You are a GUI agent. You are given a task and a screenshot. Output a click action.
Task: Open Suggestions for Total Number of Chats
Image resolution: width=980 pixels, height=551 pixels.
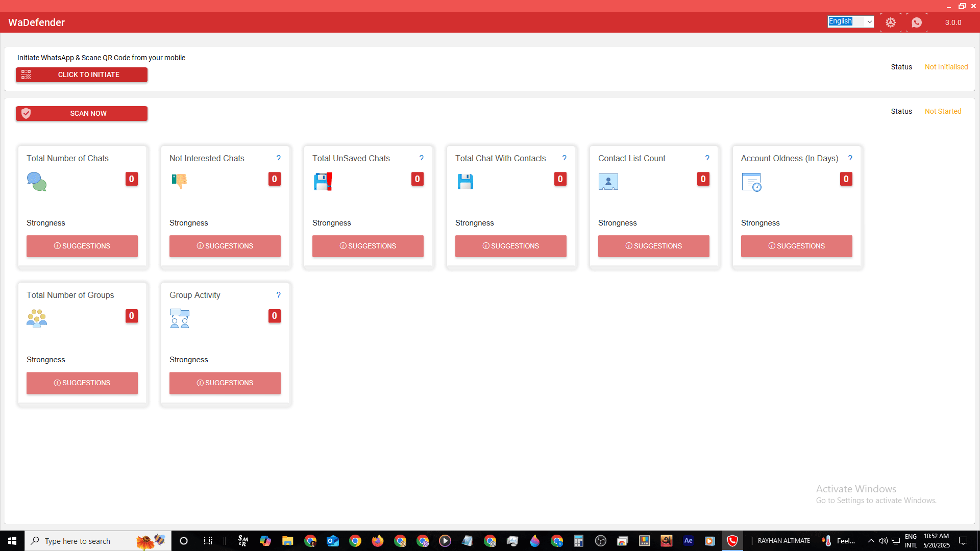coord(82,246)
